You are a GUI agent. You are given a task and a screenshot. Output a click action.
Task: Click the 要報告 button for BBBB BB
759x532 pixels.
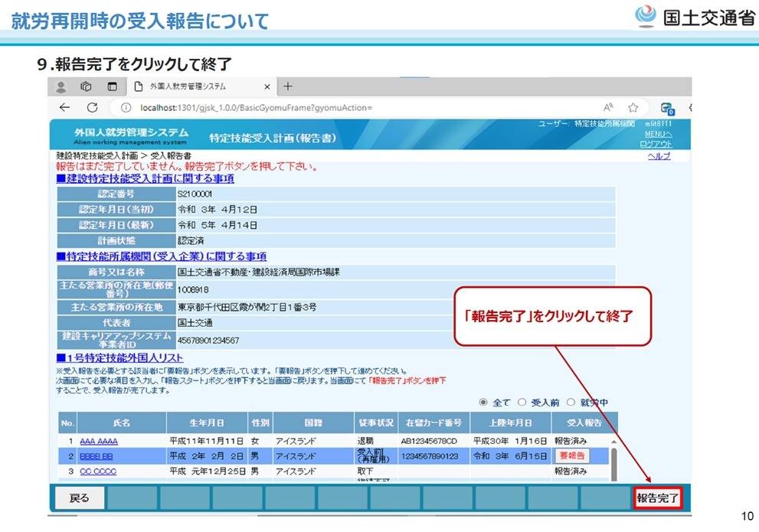pos(571,455)
